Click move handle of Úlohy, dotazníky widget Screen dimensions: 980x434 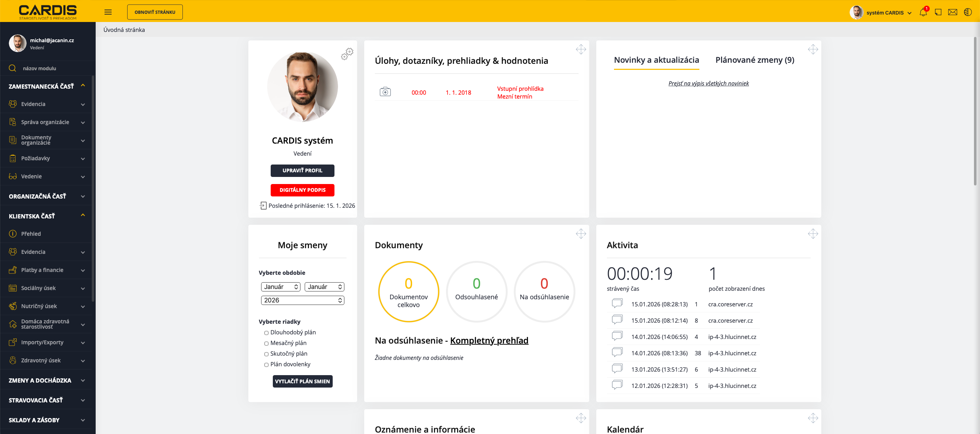(x=581, y=49)
